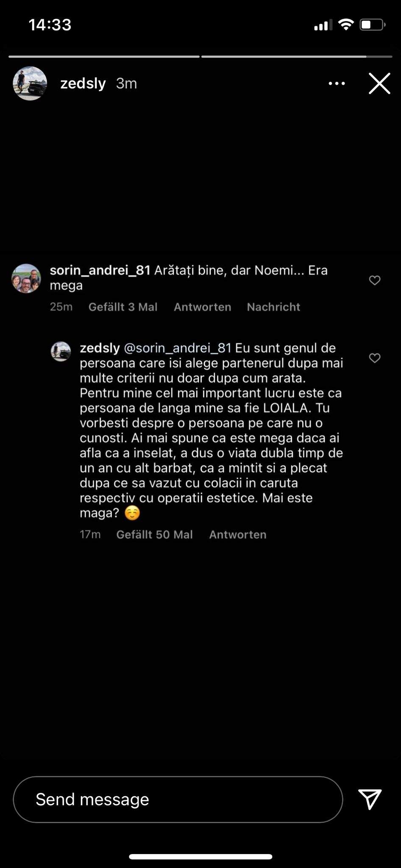401x868 pixels.
Task: Tap Antworten under sorin_andrei_81's comment
Action: [x=202, y=307]
